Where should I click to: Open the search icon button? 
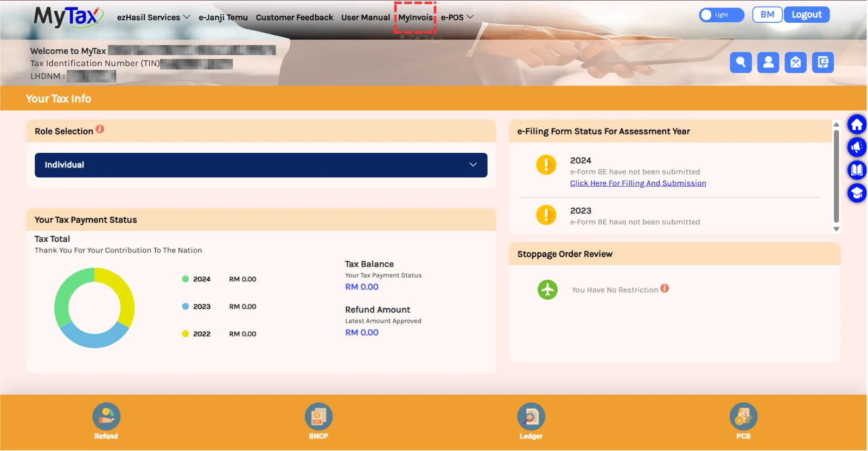coord(741,62)
